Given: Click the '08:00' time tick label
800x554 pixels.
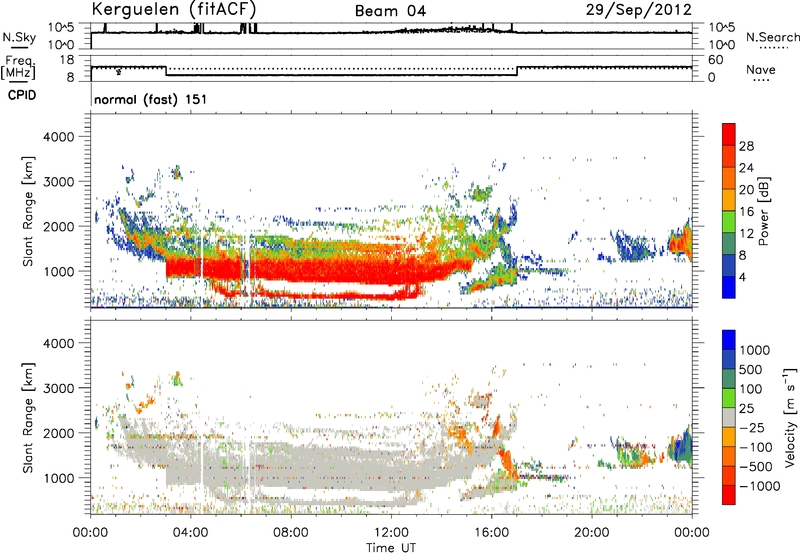Looking at the screenshot, I should [291, 533].
